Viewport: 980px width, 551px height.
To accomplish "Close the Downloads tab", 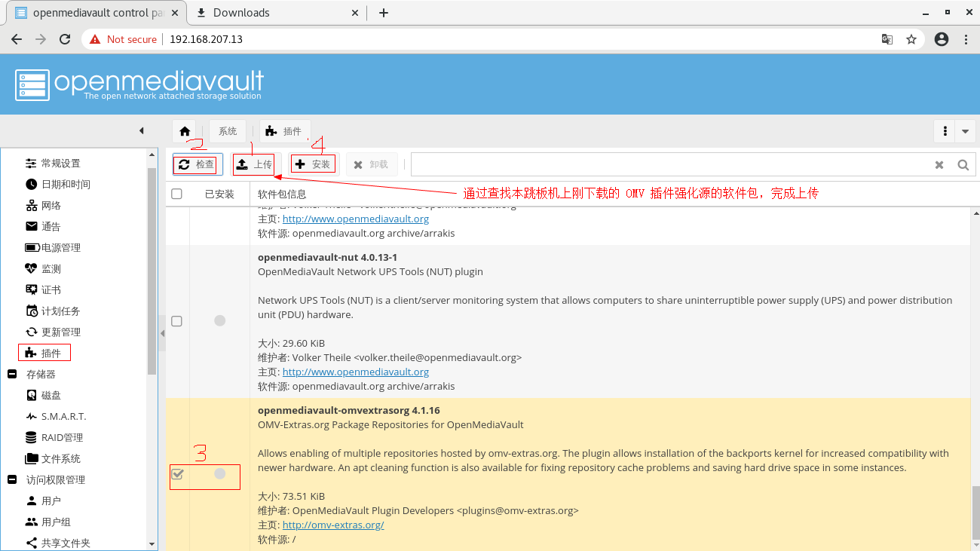I will 356,13.
